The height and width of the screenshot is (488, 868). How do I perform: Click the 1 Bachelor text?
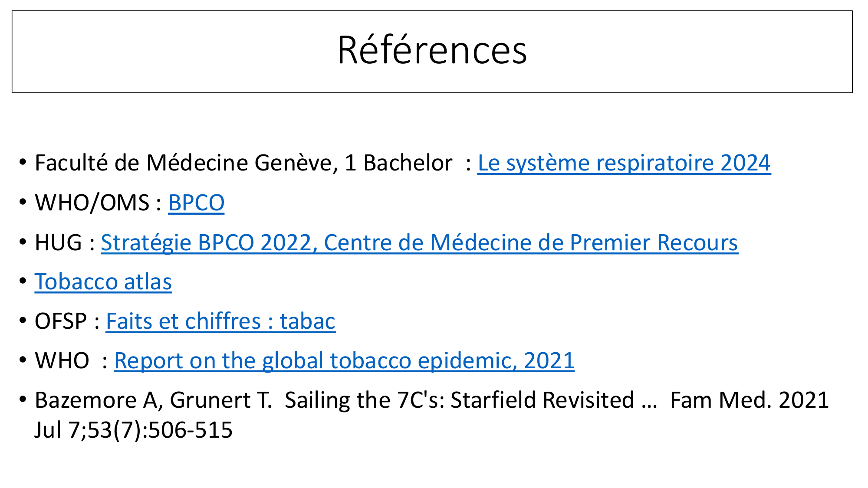point(398,164)
